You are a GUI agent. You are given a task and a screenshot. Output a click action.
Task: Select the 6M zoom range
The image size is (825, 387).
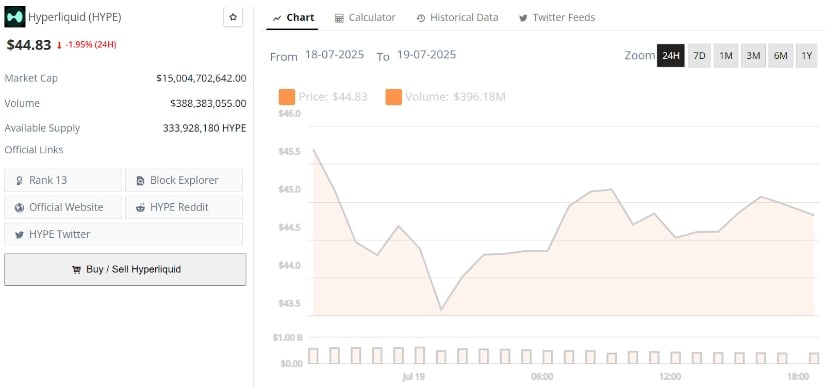tap(780, 56)
